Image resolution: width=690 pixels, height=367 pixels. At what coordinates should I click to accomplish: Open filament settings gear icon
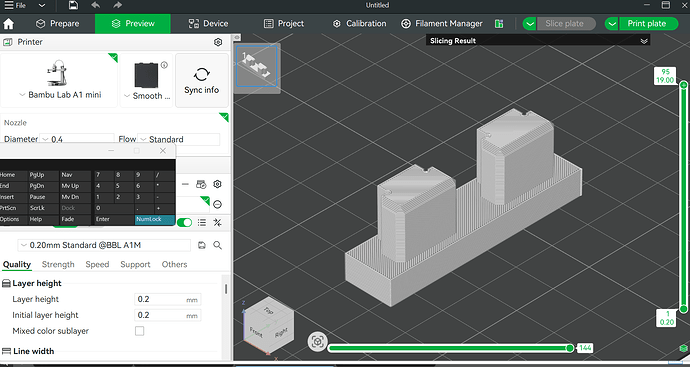click(217, 184)
